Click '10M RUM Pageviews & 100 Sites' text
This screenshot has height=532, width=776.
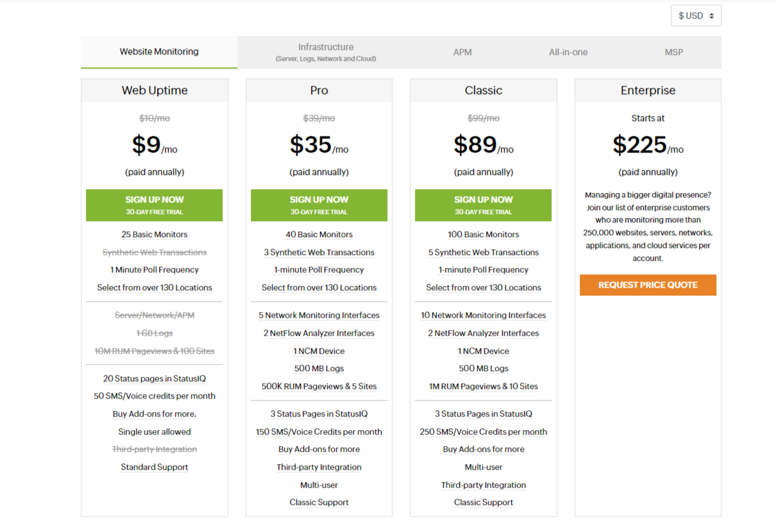[155, 351]
